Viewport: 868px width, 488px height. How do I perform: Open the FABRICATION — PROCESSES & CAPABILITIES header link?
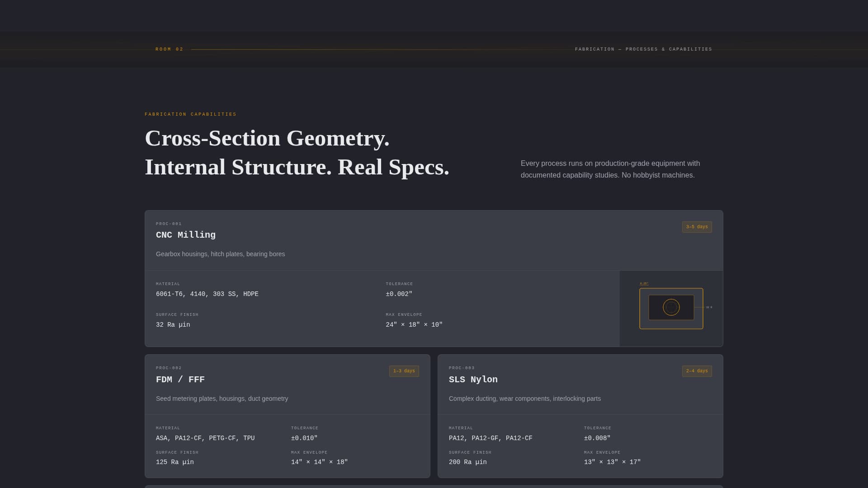[x=643, y=49]
